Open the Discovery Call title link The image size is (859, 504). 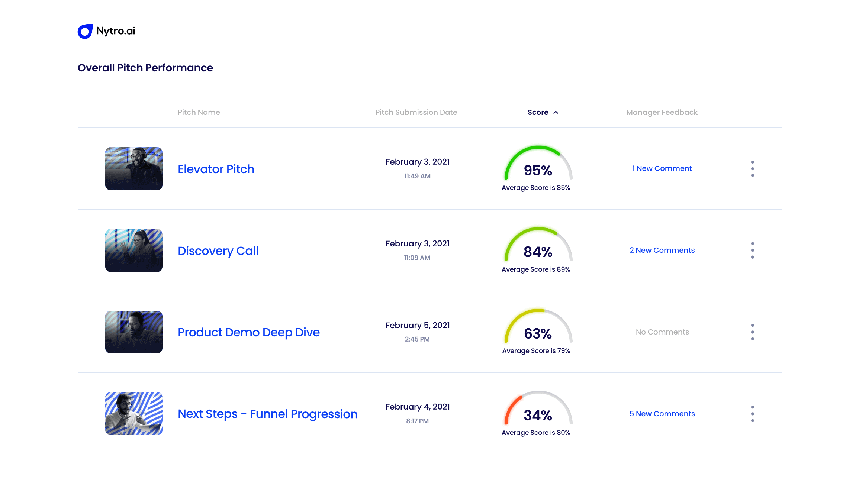218,251
